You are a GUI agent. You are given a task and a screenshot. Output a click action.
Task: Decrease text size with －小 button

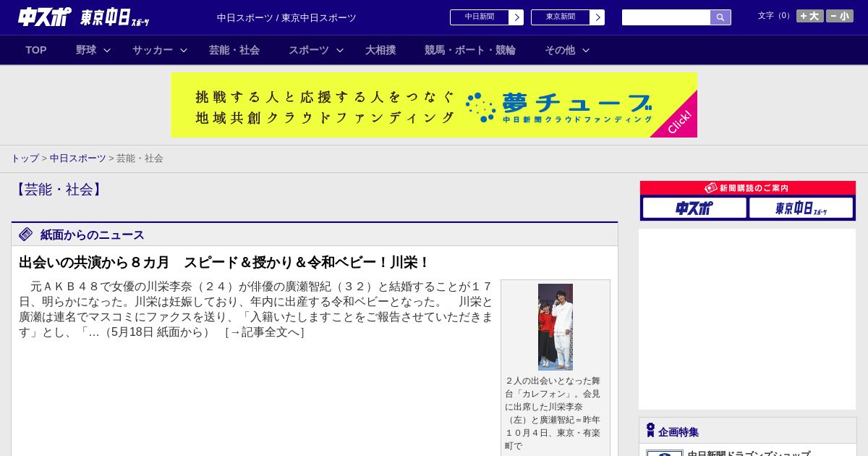[840, 16]
